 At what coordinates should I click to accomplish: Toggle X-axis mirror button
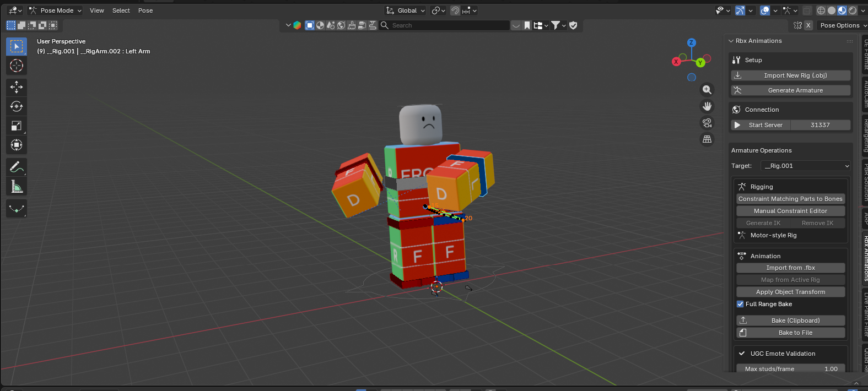click(x=808, y=25)
